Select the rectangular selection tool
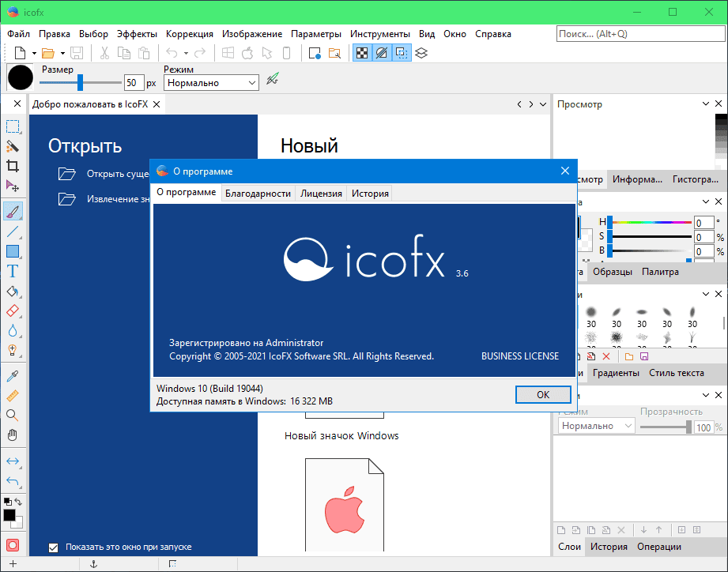Image resolution: width=728 pixels, height=572 pixels. click(13, 126)
